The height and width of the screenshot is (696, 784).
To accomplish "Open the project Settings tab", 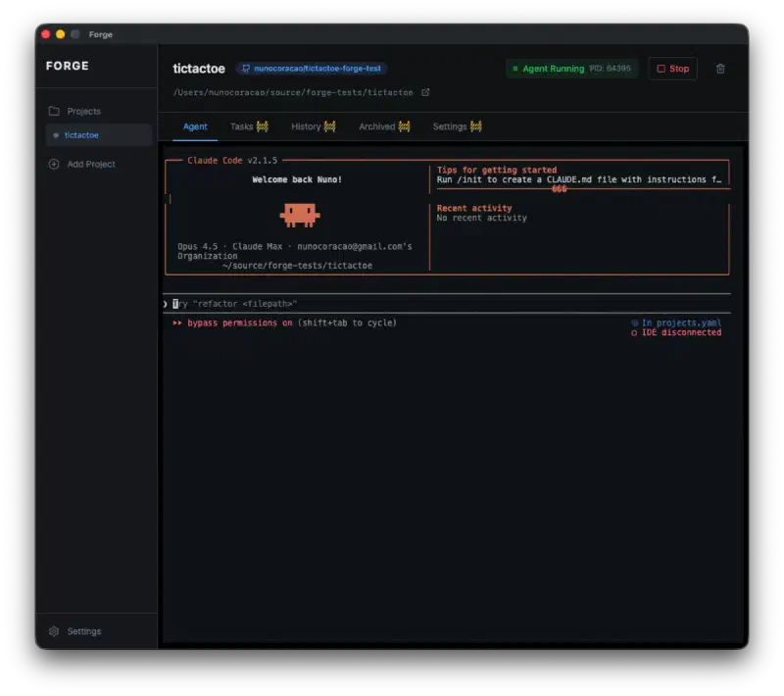I will [x=457, y=127].
